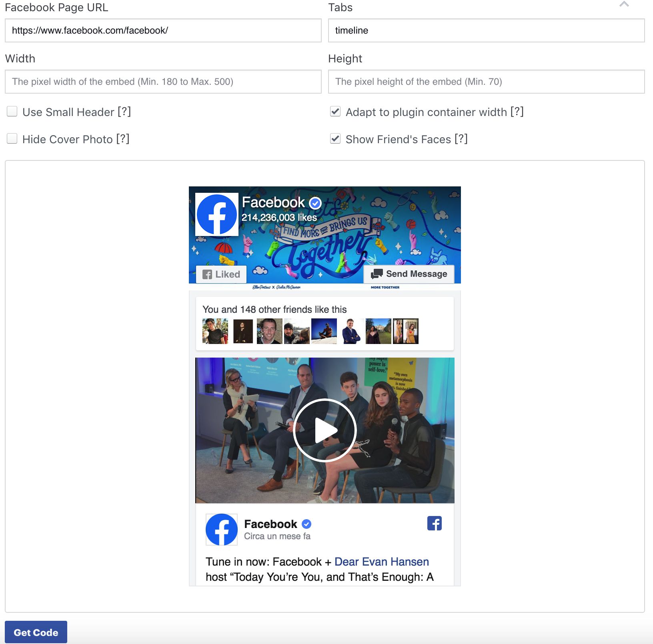Click help marker next to Hide Cover Photo
The height and width of the screenshot is (644, 653).
pos(123,139)
